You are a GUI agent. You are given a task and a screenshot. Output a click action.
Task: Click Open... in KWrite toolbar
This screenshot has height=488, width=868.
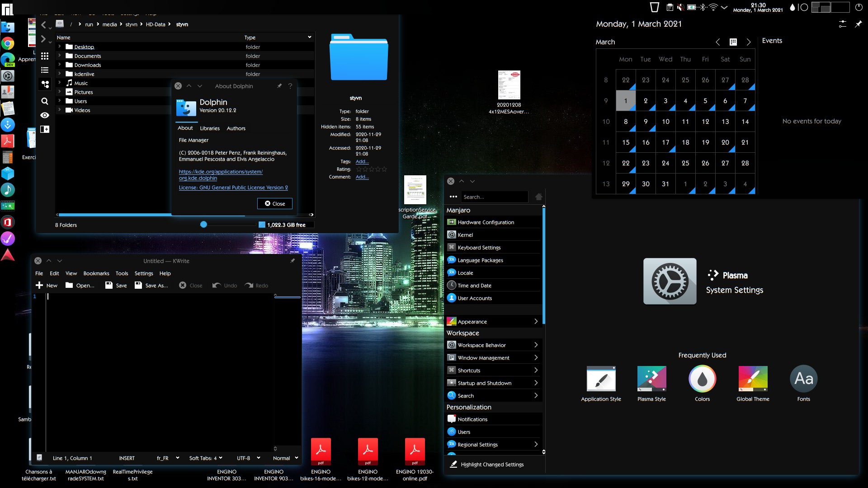click(x=80, y=286)
